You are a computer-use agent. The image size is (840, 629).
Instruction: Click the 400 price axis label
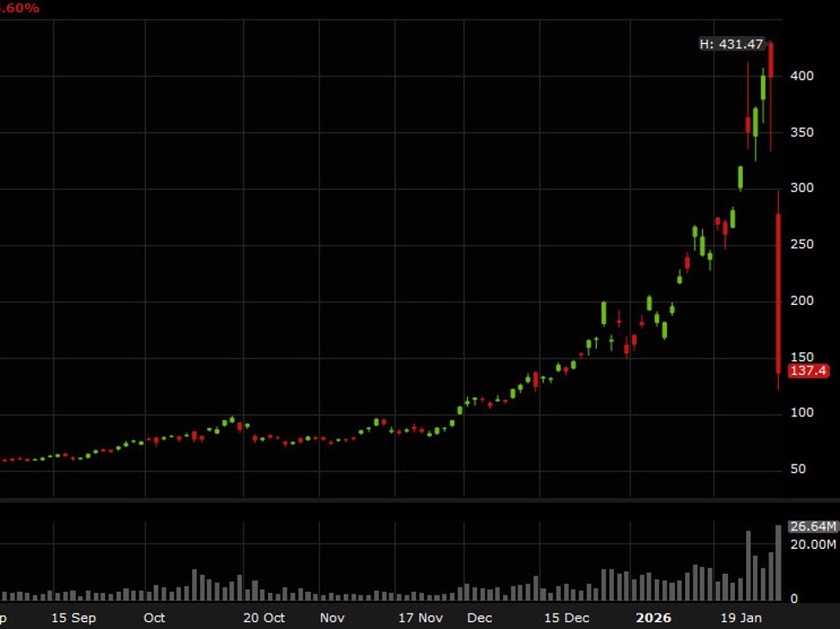click(803, 77)
